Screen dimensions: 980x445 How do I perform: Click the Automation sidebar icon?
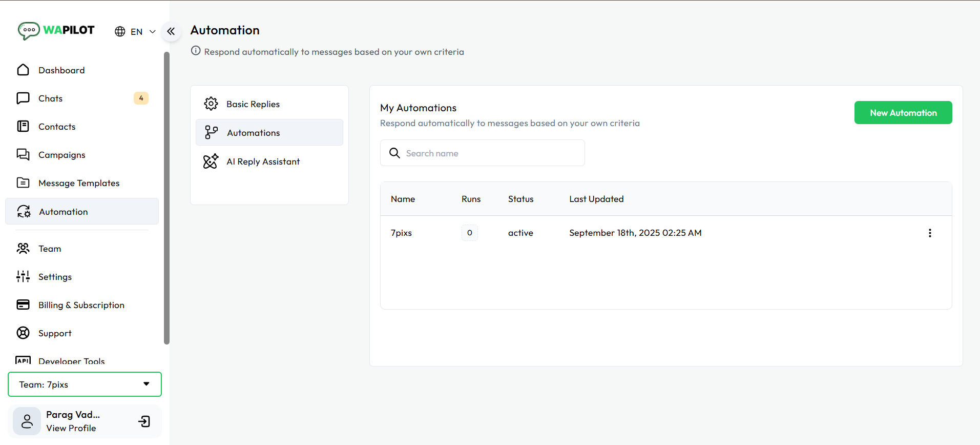click(24, 211)
